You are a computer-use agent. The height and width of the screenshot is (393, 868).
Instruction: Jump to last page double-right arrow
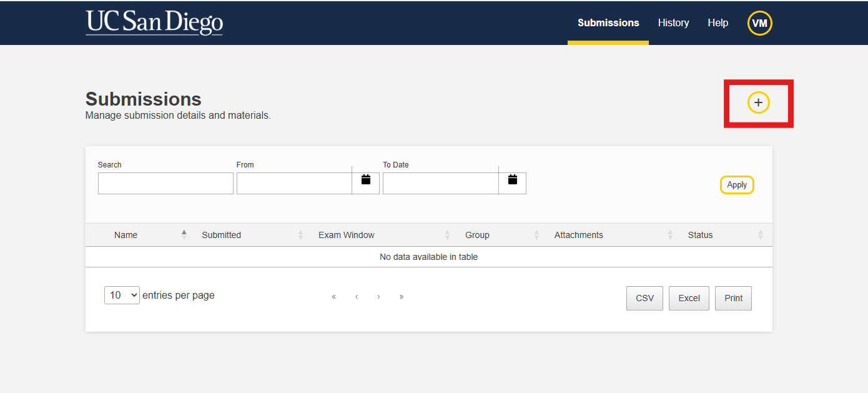coord(401,297)
